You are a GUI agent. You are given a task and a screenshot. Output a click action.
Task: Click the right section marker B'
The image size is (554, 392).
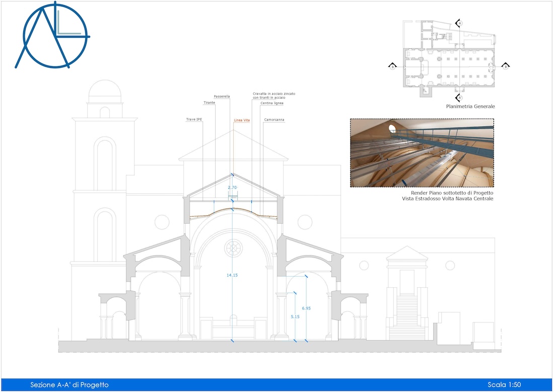(506, 66)
